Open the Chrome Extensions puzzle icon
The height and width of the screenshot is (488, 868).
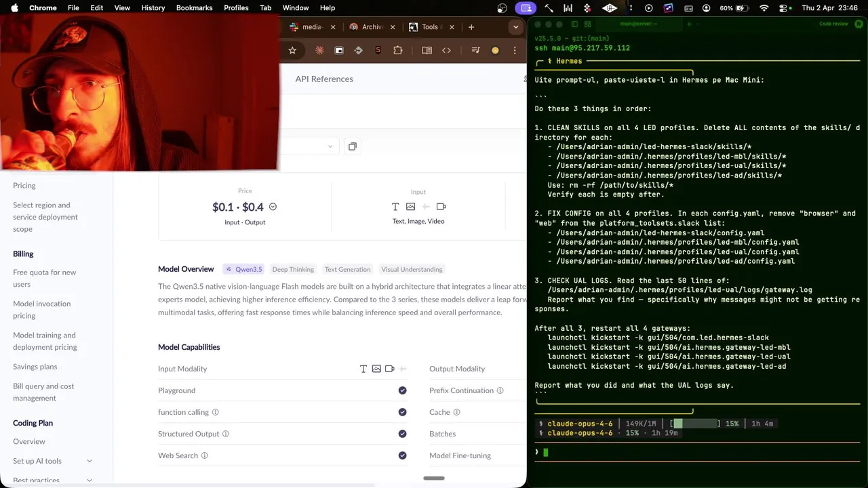[398, 50]
